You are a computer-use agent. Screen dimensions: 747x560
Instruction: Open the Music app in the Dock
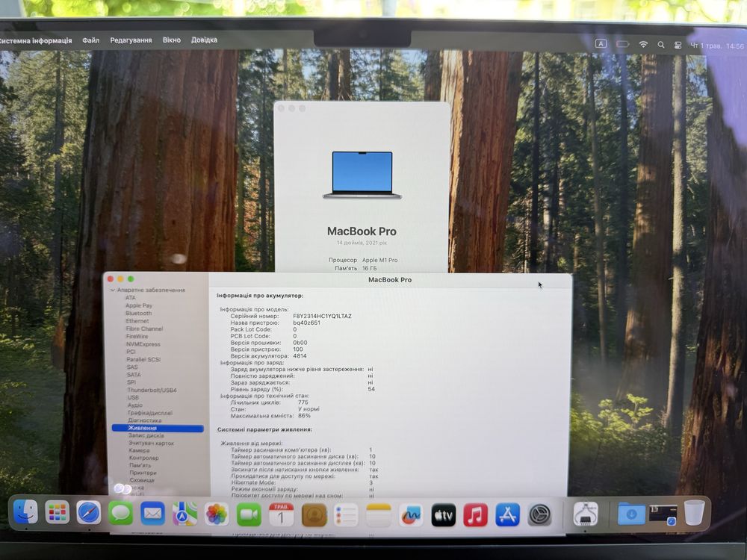475,514
